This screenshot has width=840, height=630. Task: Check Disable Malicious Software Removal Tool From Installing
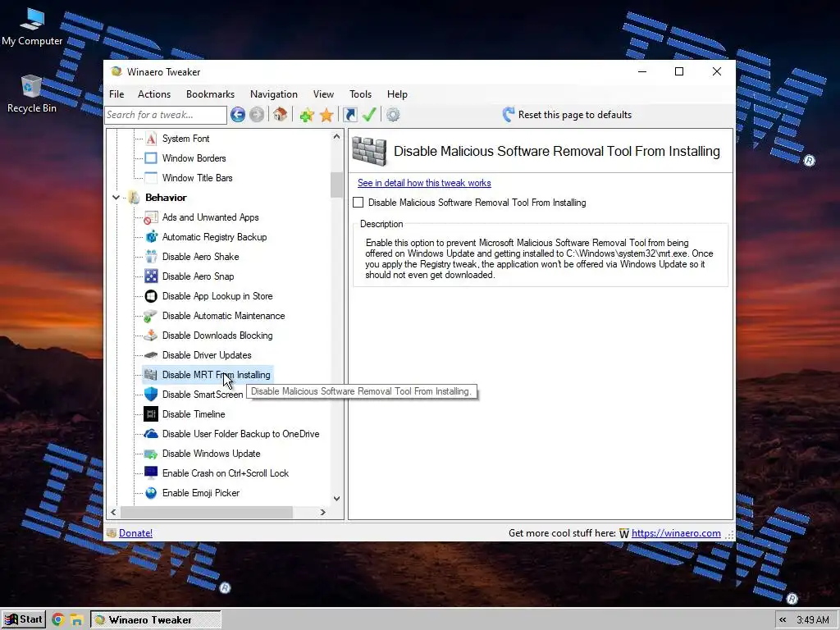click(358, 203)
